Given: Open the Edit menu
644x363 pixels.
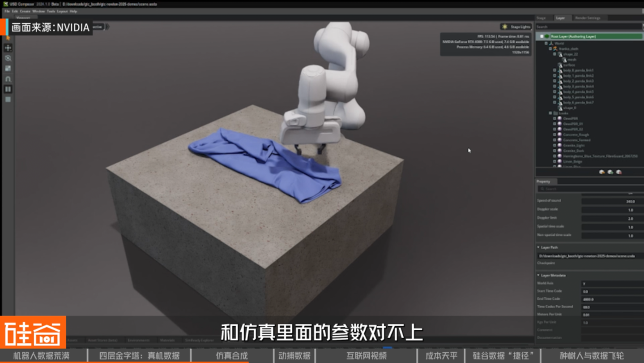Looking at the screenshot, I should (x=15, y=11).
